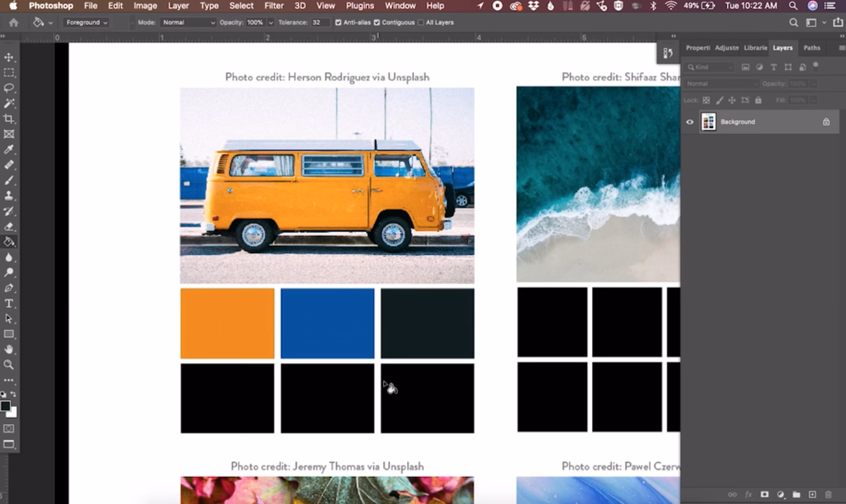Open the Filter menu
Screen dimensions: 846x504
coord(273,6)
